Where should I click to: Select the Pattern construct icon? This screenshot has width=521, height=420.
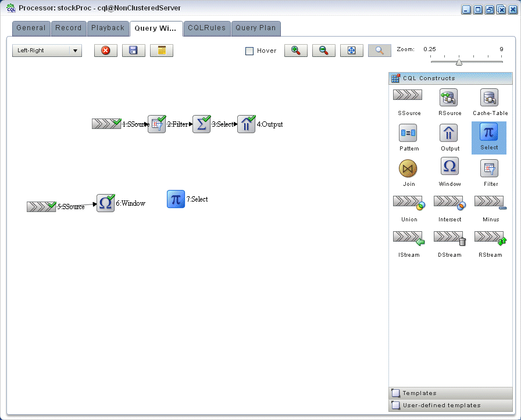point(408,133)
